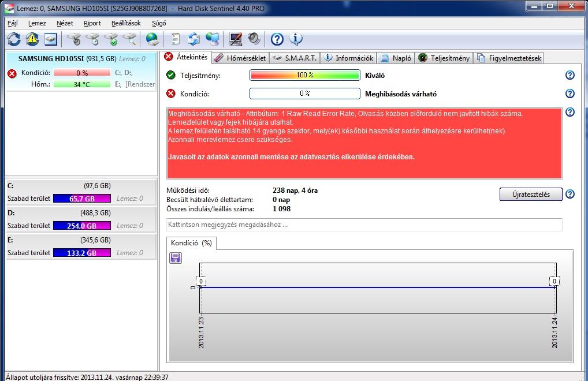Switch to the S.M.A.R.T. tab

[295, 58]
